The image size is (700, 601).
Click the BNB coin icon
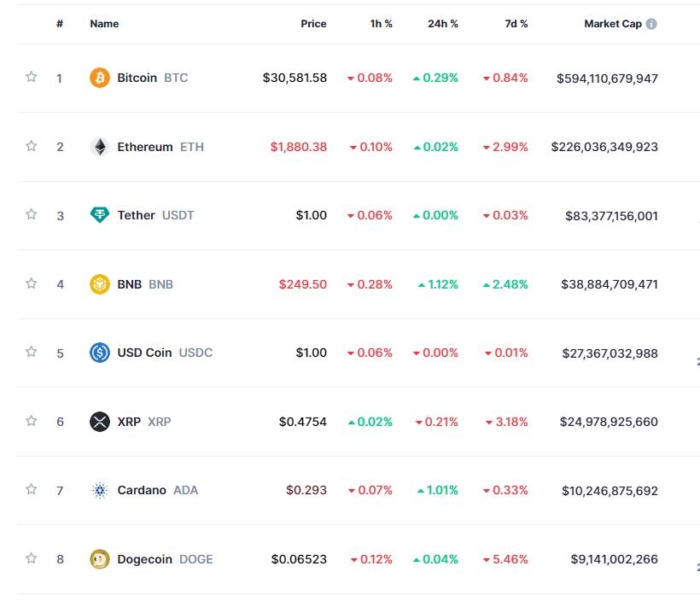click(x=100, y=284)
